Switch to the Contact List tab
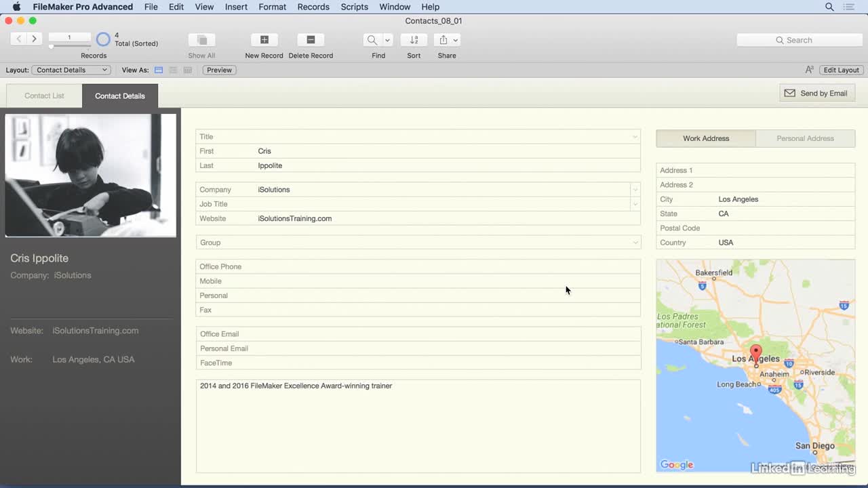The image size is (868, 488). click(44, 96)
